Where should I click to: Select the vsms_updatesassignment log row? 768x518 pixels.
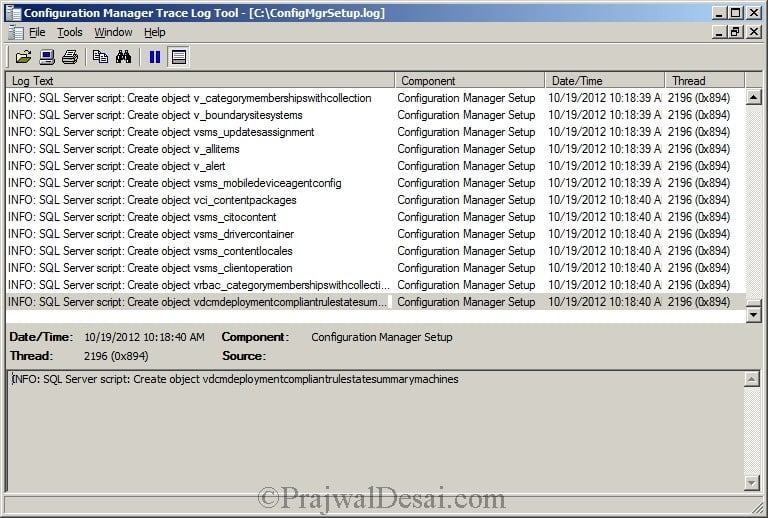tap(376, 132)
